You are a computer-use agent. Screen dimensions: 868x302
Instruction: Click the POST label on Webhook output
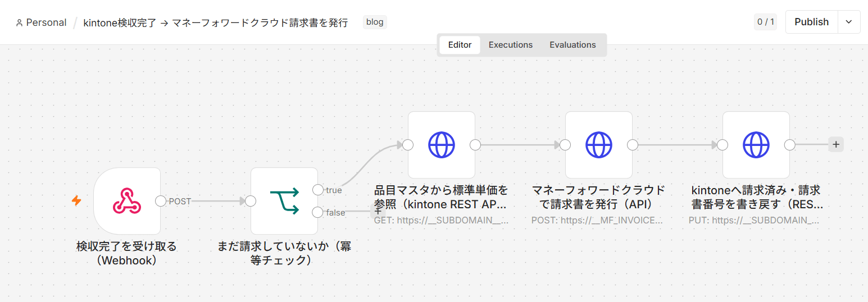tap(180, 202)
